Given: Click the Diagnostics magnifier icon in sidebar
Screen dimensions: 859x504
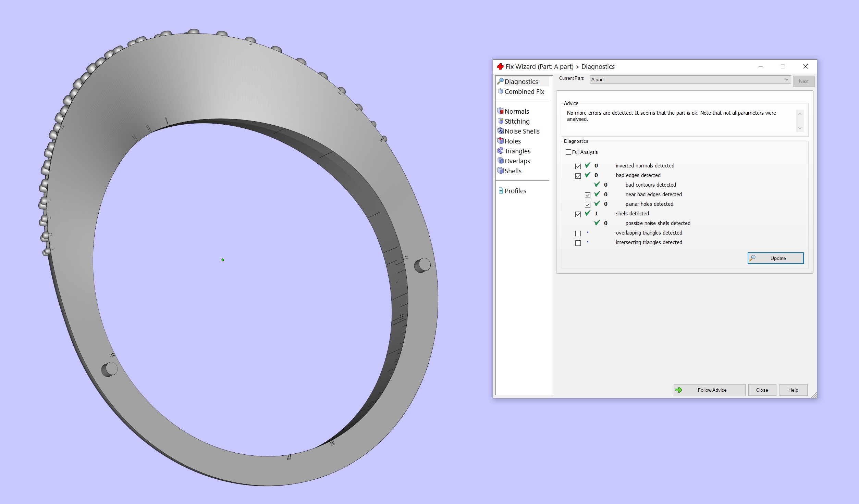Looking at the screenshot, I should point(500,81).
